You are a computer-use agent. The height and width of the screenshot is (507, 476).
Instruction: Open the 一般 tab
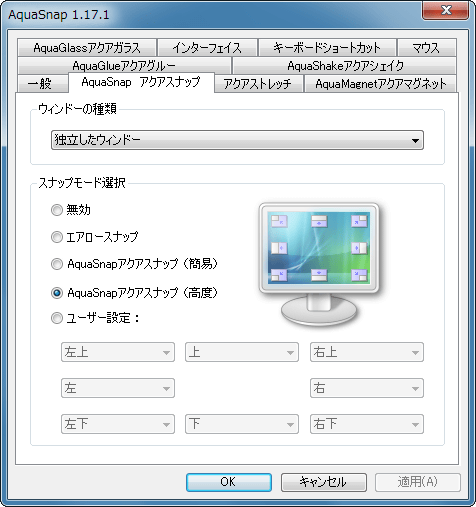tap(43, 83)
